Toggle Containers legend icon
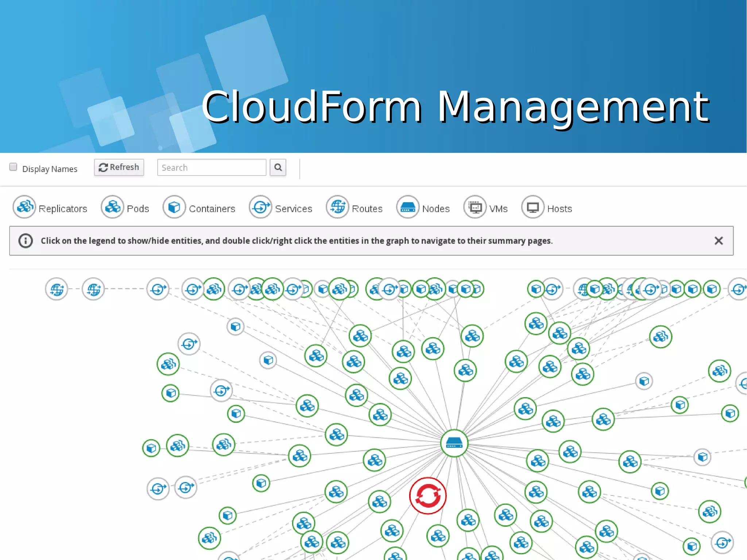 pos(174,207)
